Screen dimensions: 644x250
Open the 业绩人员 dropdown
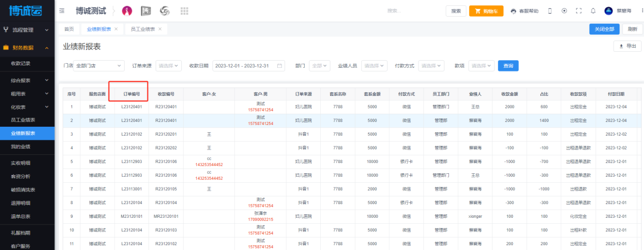click(374, 65)
